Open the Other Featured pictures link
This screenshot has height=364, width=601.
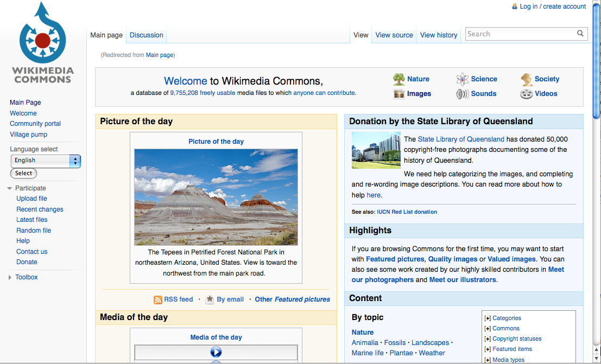coord(293,299)
